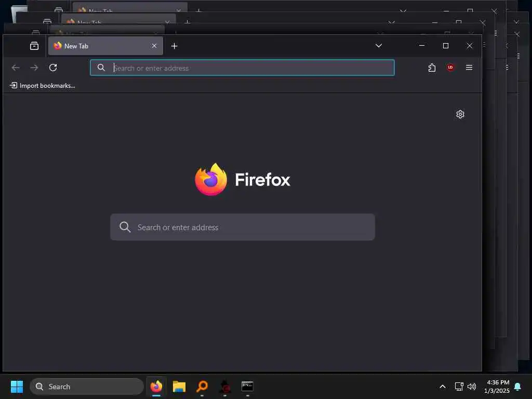
Task: Go forward one page in front window
Action: click(34, 68)
